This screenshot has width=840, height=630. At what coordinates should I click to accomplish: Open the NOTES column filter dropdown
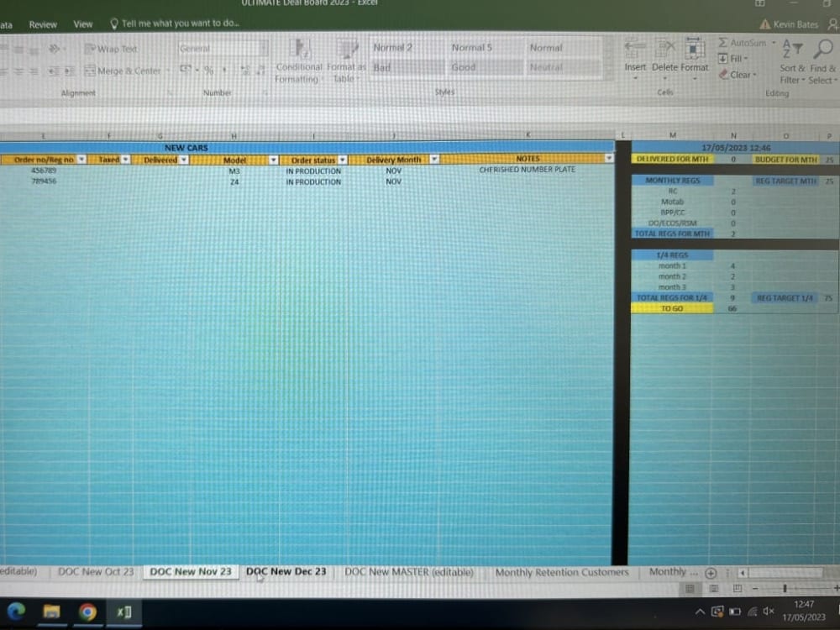(x=608, y=158)
